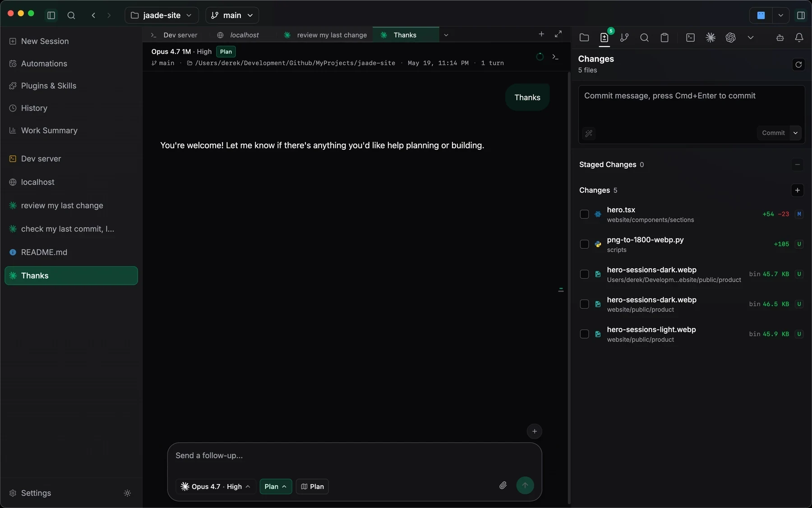Open README.md in the sidebar

pyautogui.click(x=71, y=252)
